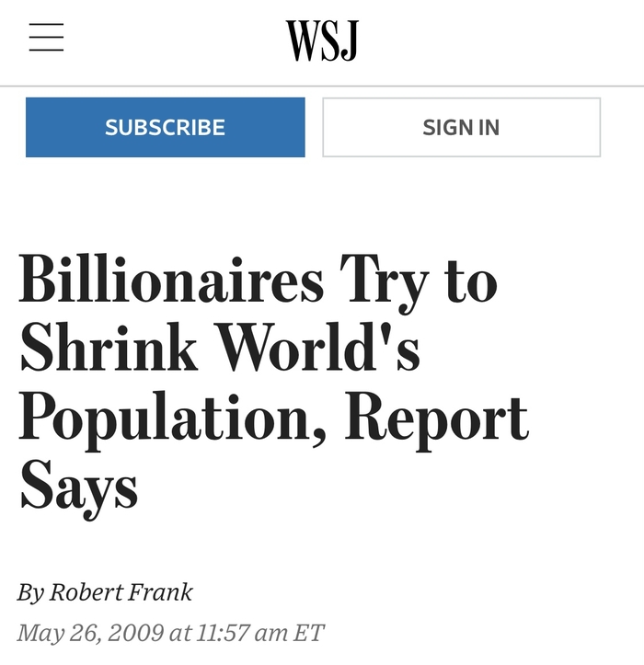Click the letter W in the WSJ logo
This screenshot has width=644, height=665.
pos(304,40)
